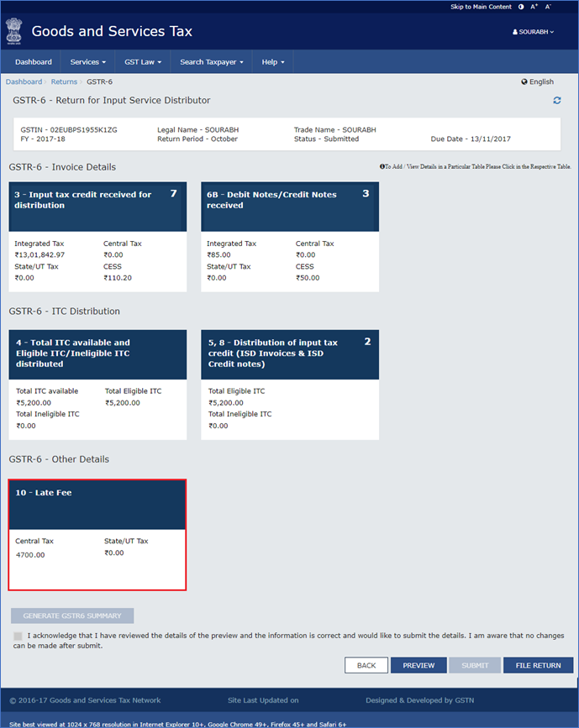
Task: Click the info note about adding details
Action: (476, 166)
